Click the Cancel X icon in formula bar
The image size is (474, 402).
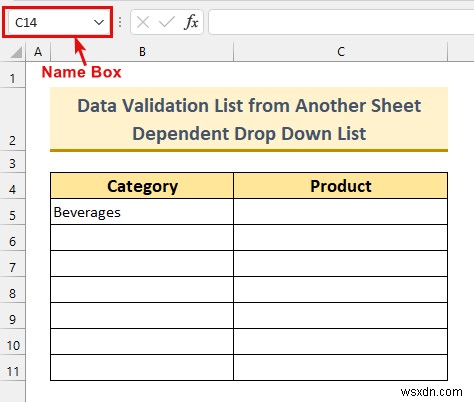tap(143, 22)
